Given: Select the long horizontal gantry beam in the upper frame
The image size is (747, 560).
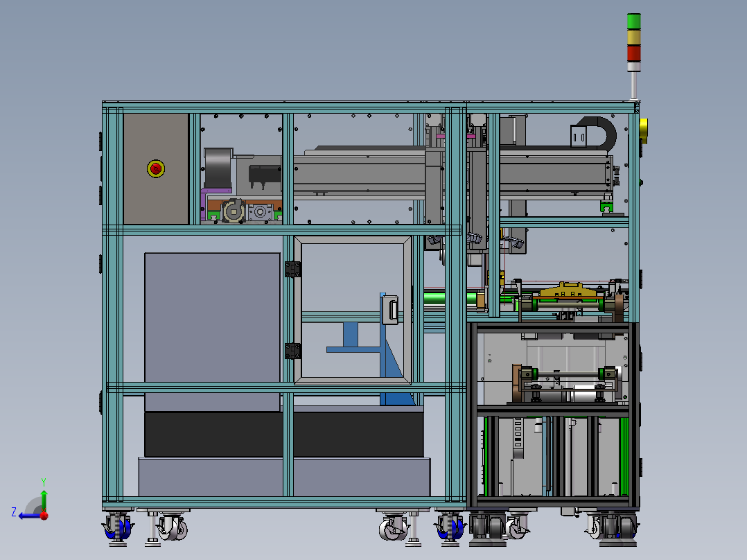Looking at the screenshot, I should 452,173.
